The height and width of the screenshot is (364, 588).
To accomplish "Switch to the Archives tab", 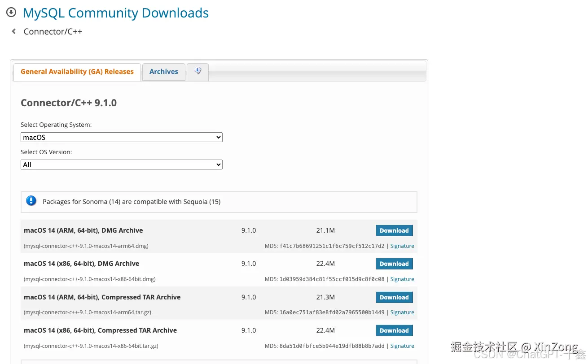I will (x=164, y=72).
